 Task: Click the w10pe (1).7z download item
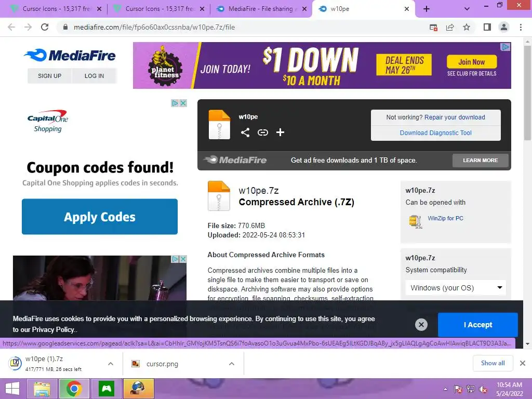54,364
